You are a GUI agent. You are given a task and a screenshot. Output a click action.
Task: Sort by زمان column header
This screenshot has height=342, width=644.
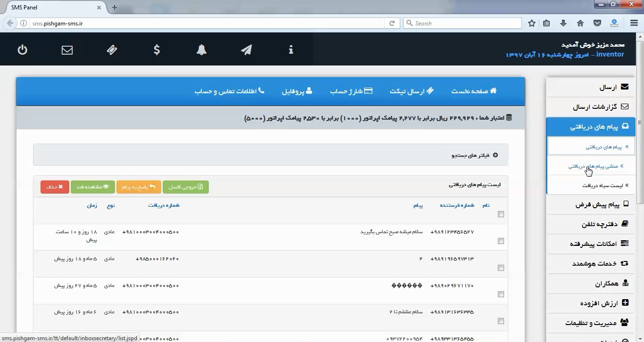click(92, 205)
